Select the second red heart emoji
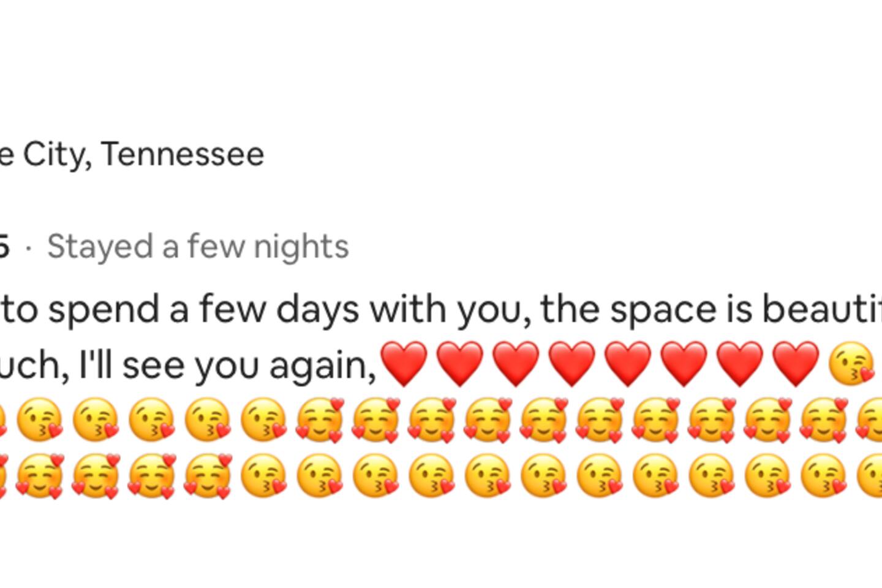This screenshot has width=882, height=588. (x=460, y=364)
